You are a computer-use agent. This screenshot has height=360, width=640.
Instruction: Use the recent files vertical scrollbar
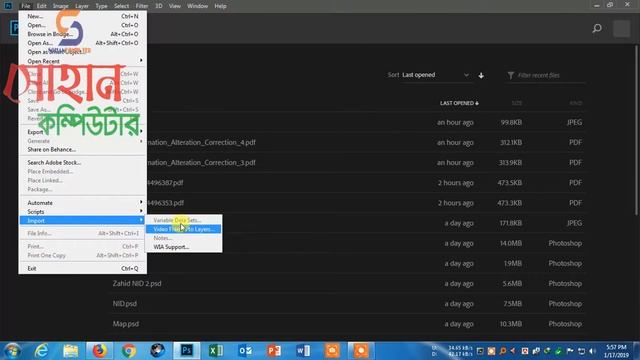pyautogui.click(x=636, y=131)
